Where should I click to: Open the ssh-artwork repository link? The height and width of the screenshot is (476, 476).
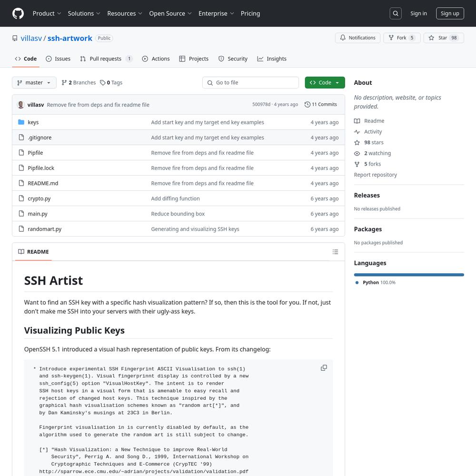click(x=69, y=38)
